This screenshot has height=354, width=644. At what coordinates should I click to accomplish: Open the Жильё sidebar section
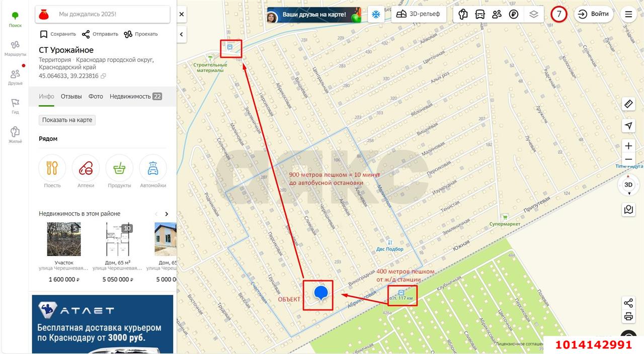(x=15, y=135)
